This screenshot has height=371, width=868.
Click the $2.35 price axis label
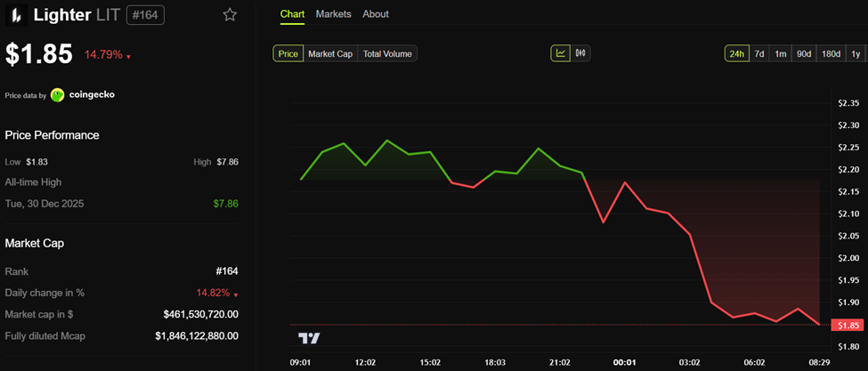[848, 103]
